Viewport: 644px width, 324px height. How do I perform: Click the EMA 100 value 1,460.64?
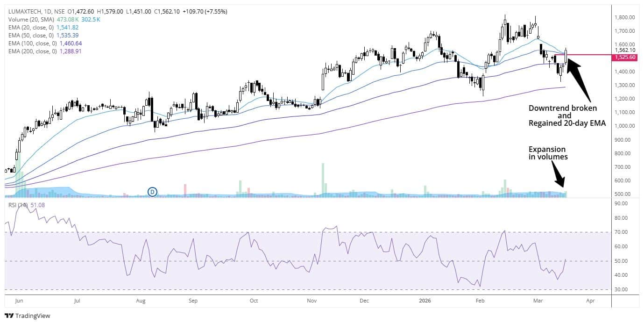coord(71,43)
